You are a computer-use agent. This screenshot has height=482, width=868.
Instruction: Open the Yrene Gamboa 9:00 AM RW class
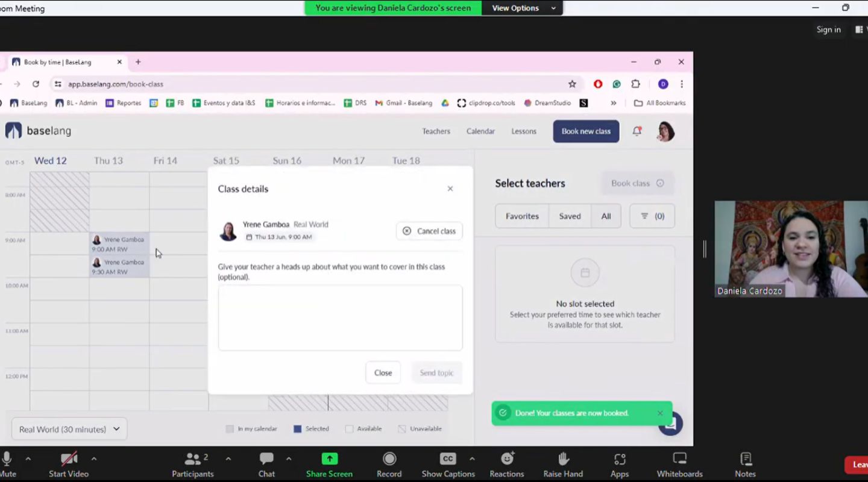[119, 244]
